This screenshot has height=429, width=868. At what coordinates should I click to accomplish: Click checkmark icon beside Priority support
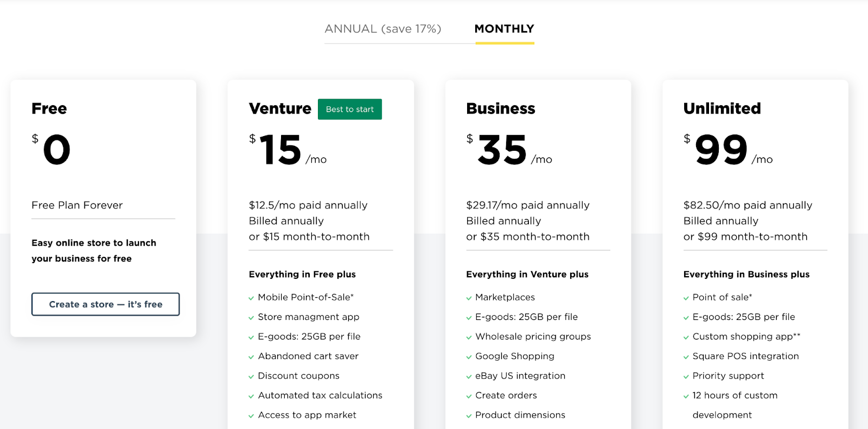(x=686, y=376)
